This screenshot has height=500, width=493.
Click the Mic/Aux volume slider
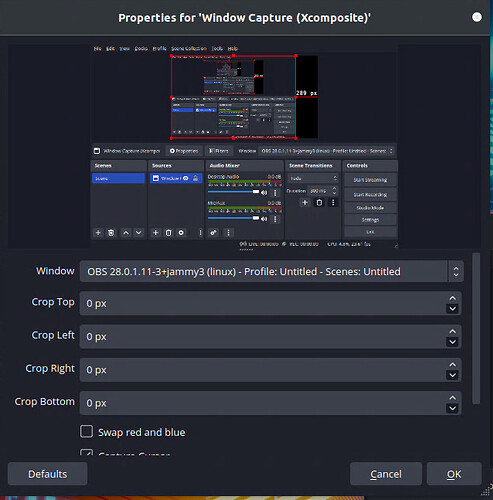tap(233, 218)
